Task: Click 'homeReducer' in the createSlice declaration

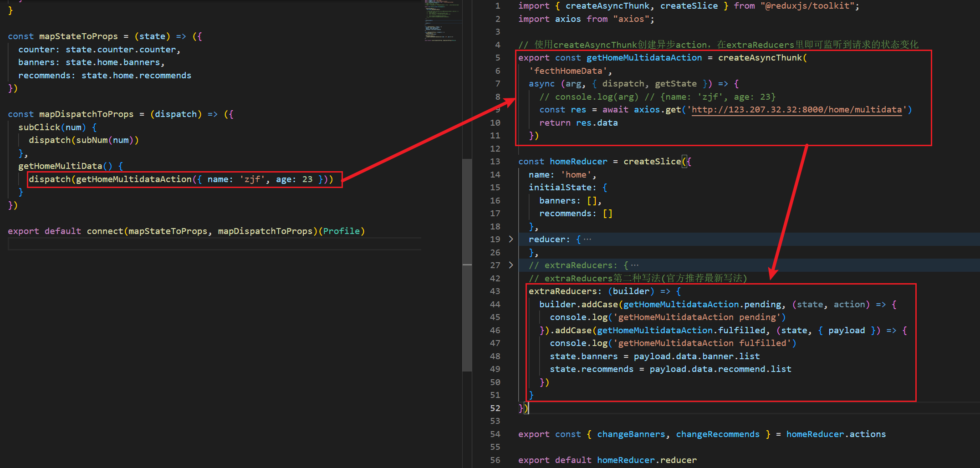Action: [578, 162]
